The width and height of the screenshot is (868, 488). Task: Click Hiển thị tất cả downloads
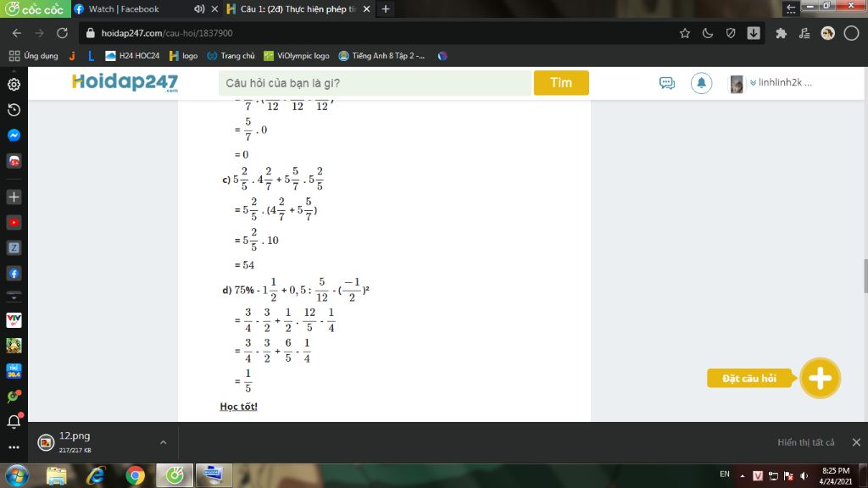[805, 442]
